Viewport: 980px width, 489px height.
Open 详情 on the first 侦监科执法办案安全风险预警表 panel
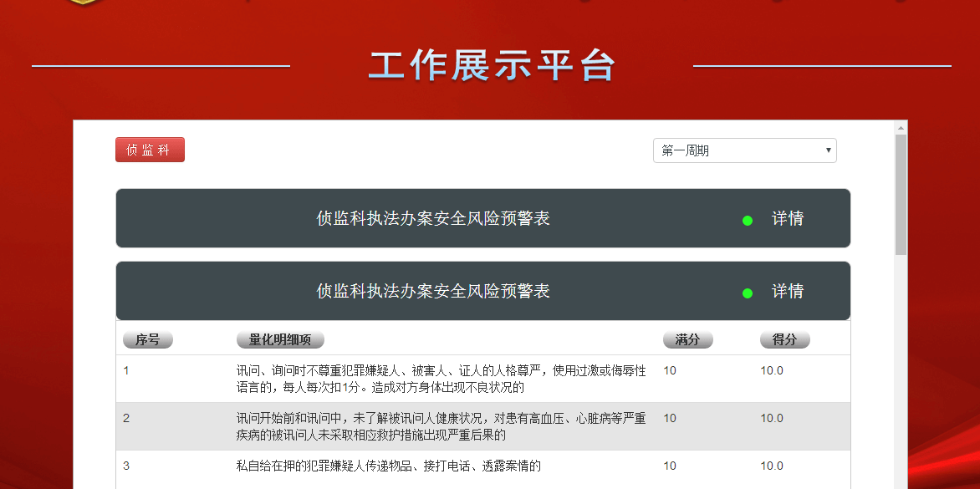click(x=788, y=218)
